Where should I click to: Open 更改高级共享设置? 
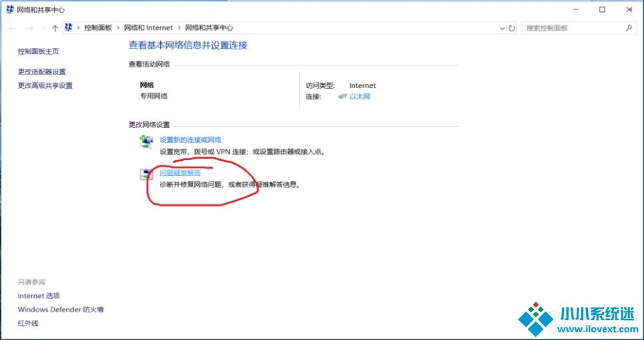45,86
